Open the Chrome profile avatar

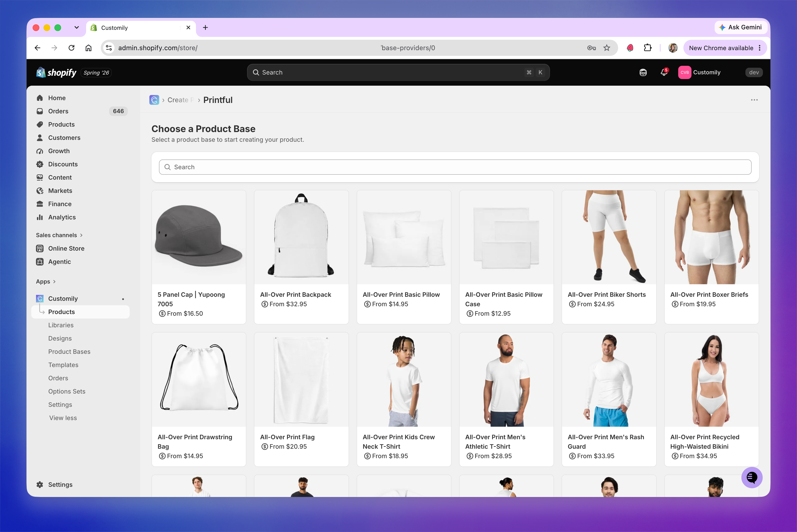click(x=673, y=48)
